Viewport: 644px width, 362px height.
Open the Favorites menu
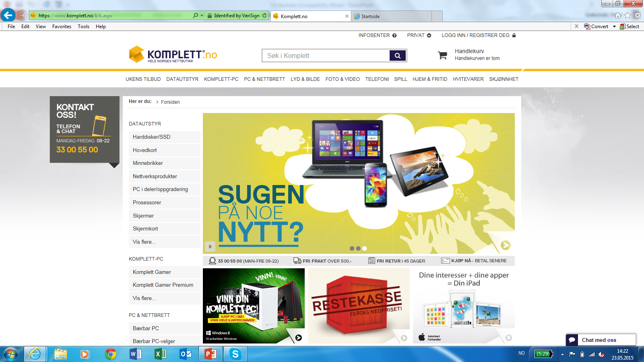(62, 27)
